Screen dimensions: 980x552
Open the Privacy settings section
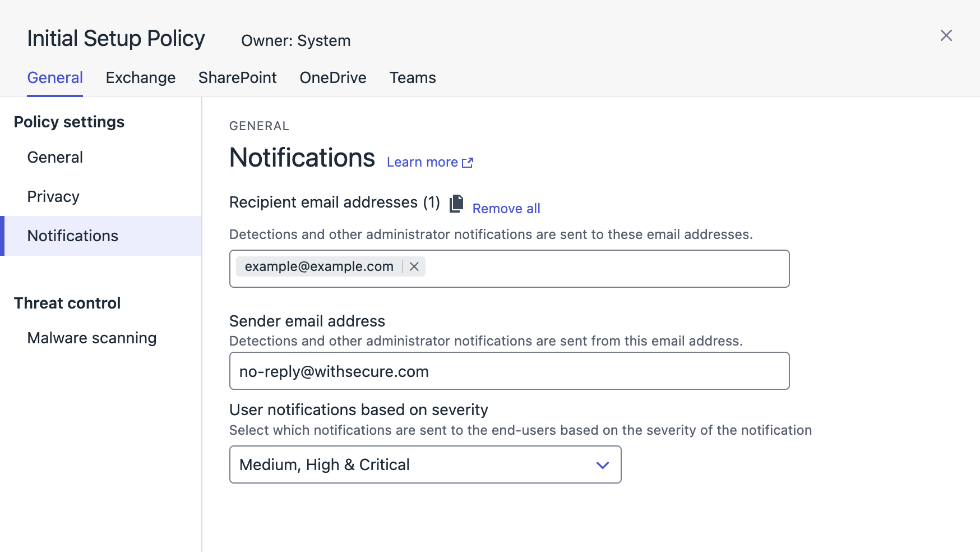click(x=53, y=197)
